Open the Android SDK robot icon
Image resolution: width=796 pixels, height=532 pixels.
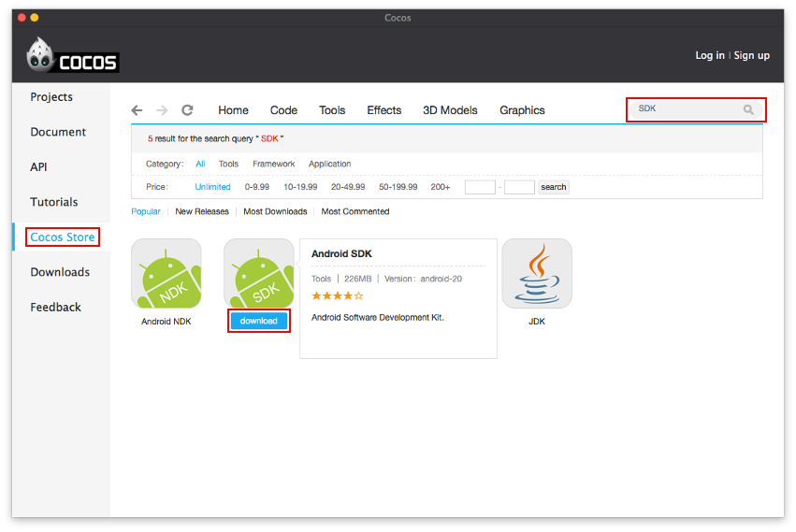259,274
